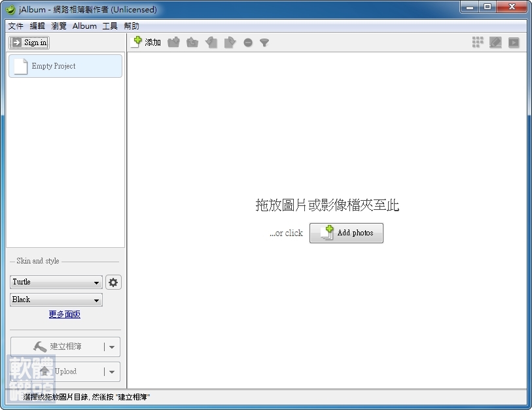Open the 文件 menu
This screenshot has height=410, width=532.
click(x=16, y=26)
